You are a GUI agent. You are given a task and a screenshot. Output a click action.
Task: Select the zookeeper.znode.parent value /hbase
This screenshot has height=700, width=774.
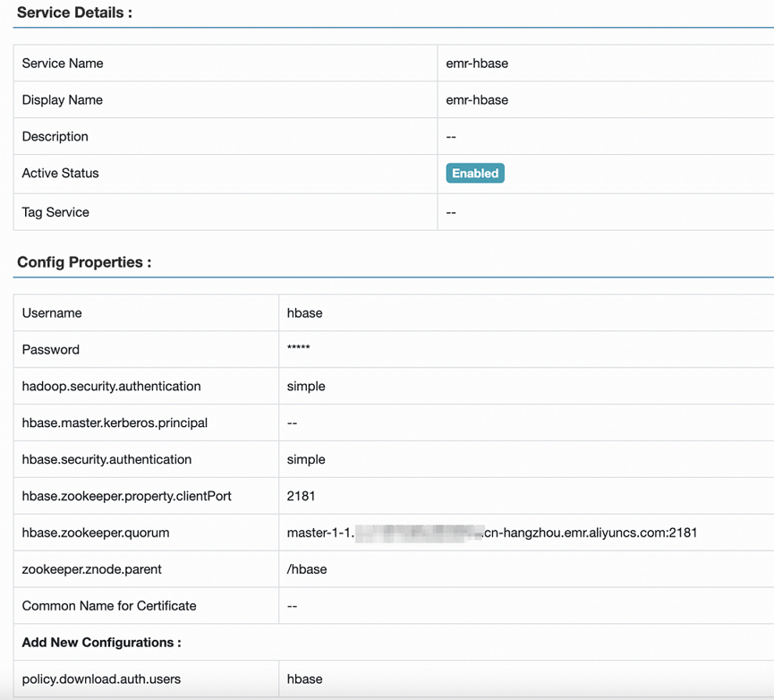point(304,569)
